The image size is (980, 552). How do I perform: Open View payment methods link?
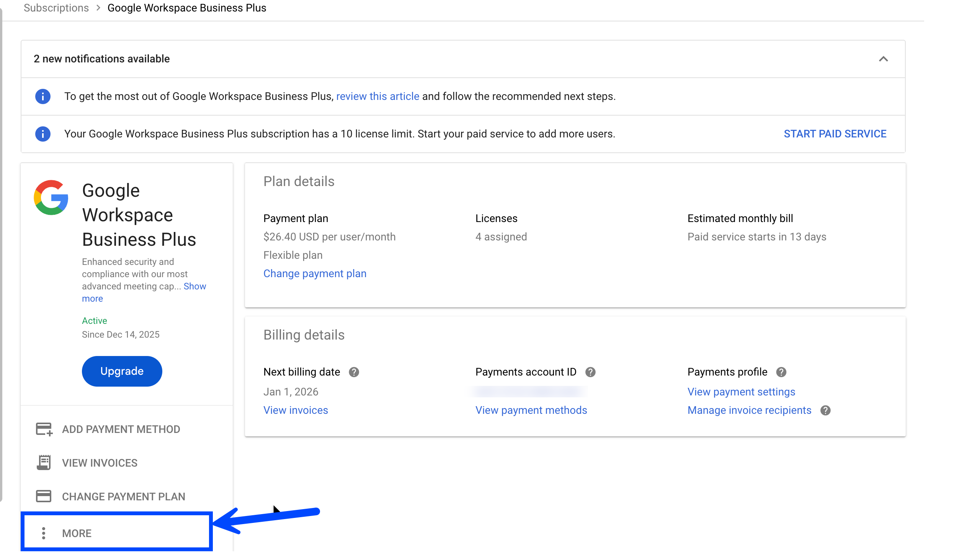coord(531,410)
